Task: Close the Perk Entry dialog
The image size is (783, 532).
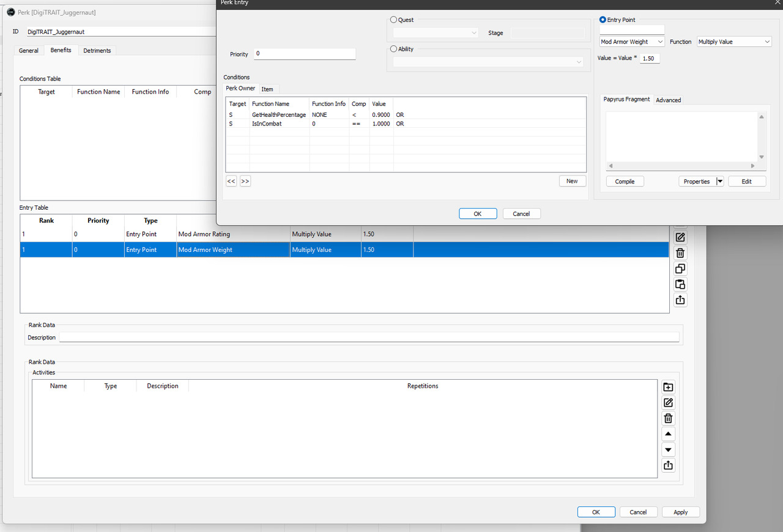Action: (x=777, y=3)
